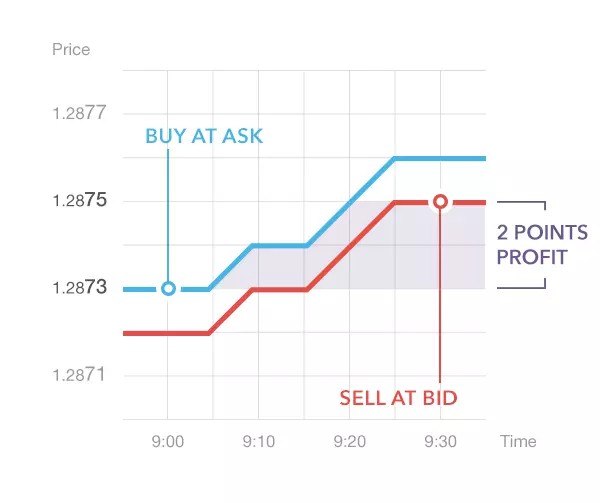Select the 1.2875 price label
Screen dimensions: 600x503
point(80,201)
